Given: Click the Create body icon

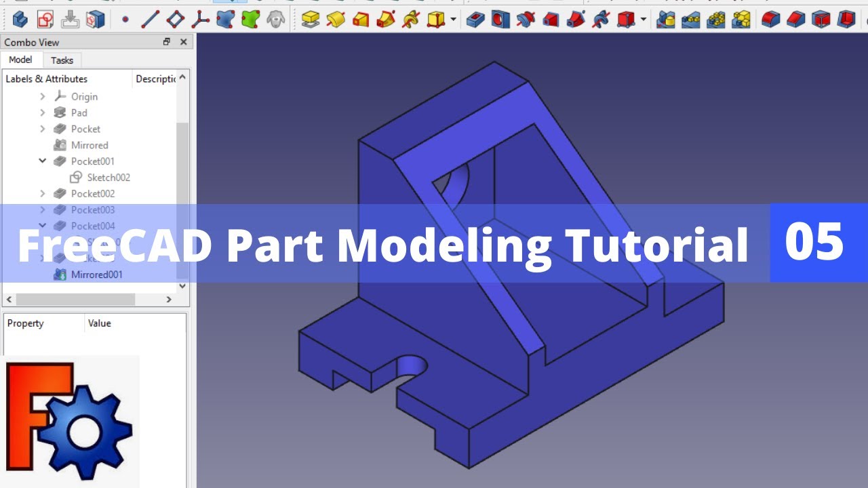Looking at the screenshot, I should (20, 19).
